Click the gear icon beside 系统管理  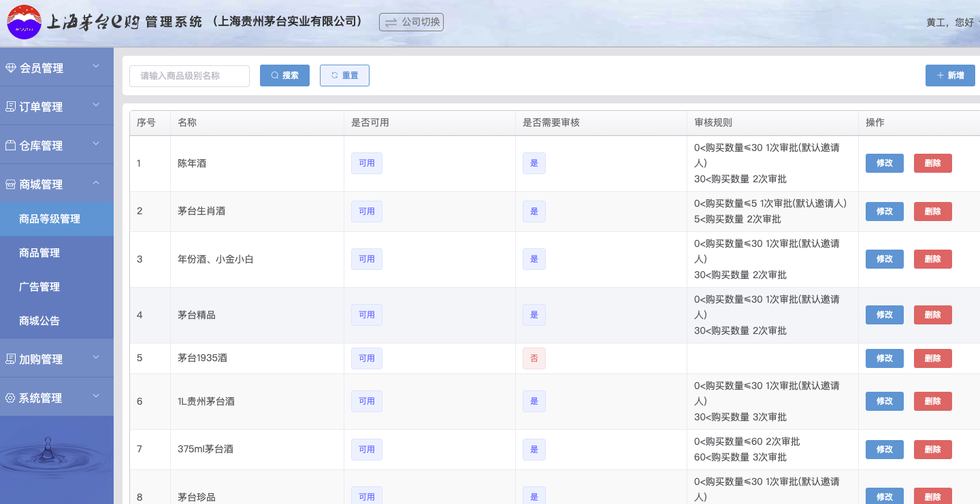(10, 398)
